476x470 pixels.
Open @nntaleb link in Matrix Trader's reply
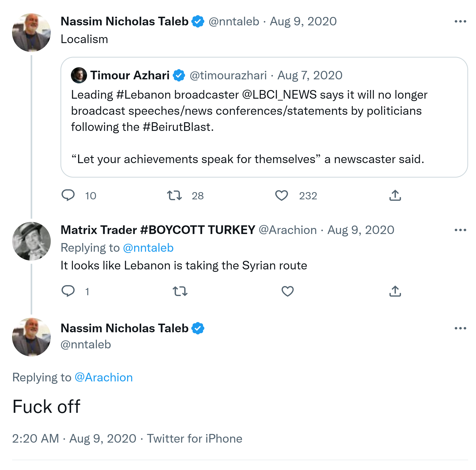pyautogui.click(x=148, y=248)
